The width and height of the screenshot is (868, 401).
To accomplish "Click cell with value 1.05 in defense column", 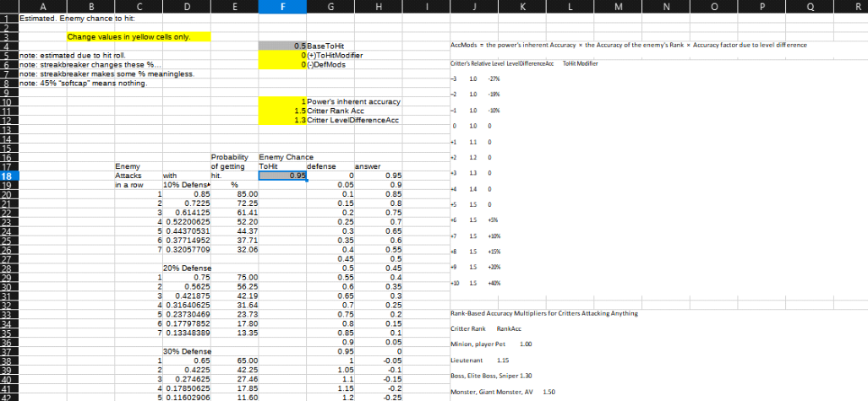I will [x=330, y=369].
